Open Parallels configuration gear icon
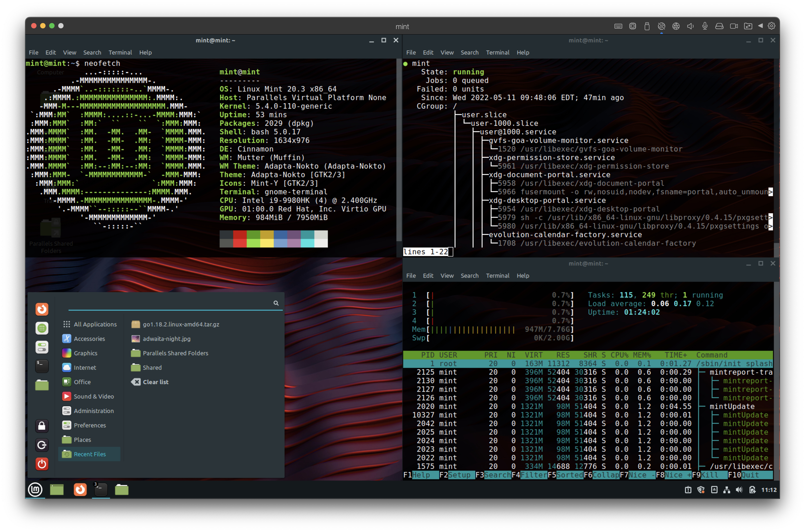805x532 pixels. (x=771, y=26)
